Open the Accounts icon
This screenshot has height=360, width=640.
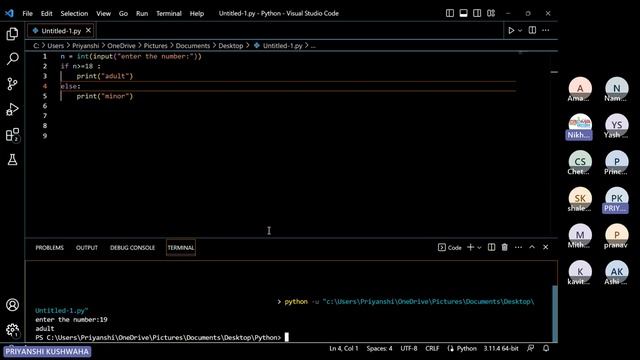pyautogui.click(x=12, y=305)
